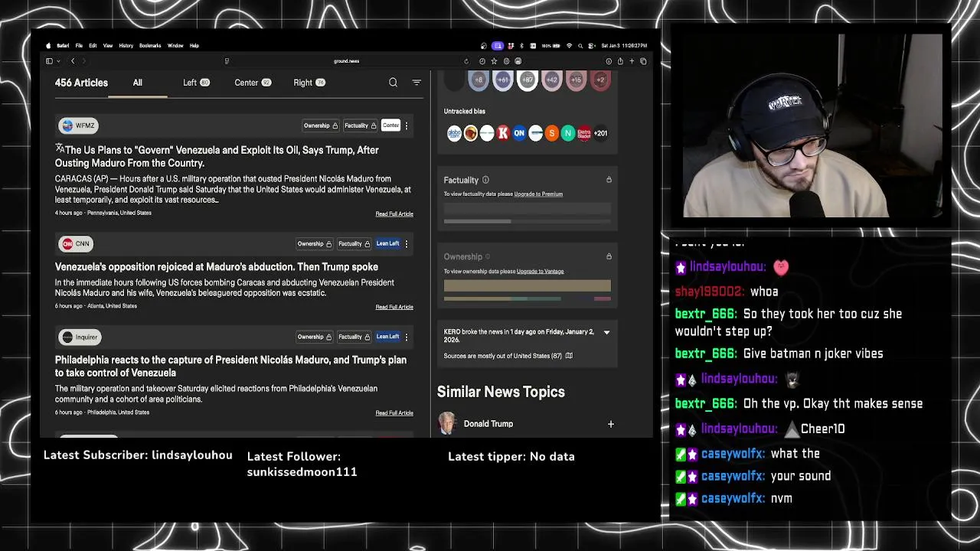Open Read Full Article for CNN story
980x551 pixels.
click(394, 307)
